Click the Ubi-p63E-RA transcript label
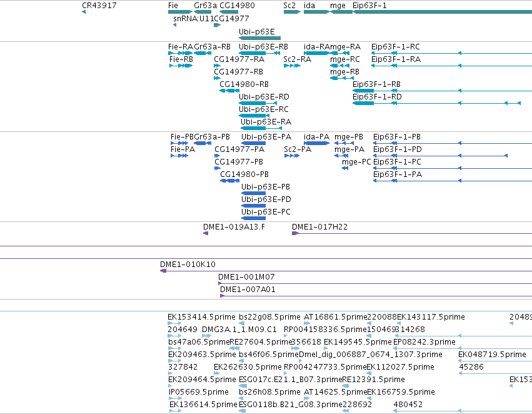This screenshot has width=532, height=414. [x=266, y=122]
